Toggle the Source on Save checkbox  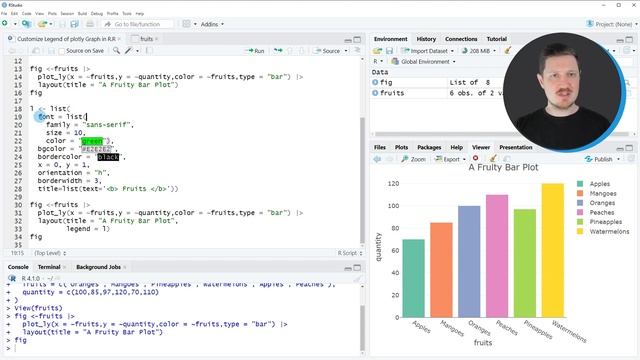62,51
